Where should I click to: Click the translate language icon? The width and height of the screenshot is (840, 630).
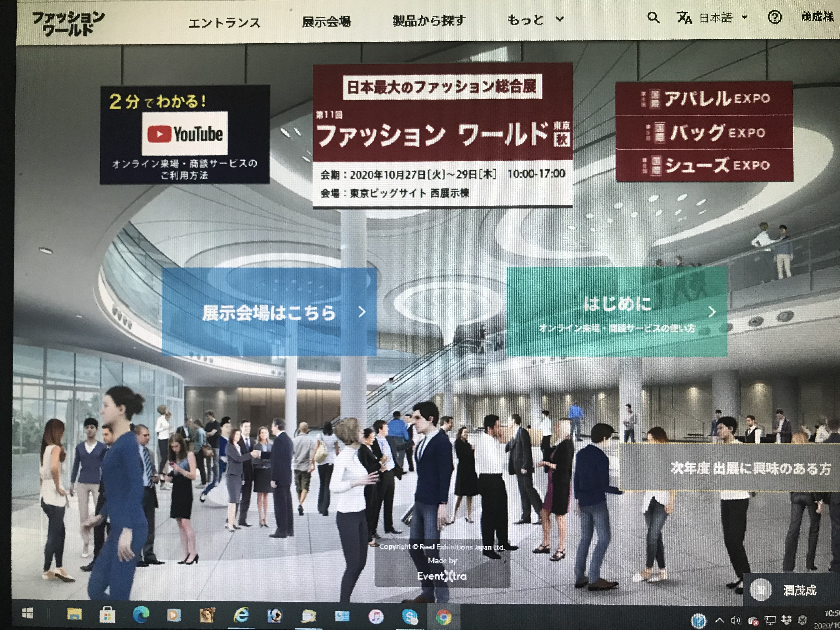(x=684, y=18)
